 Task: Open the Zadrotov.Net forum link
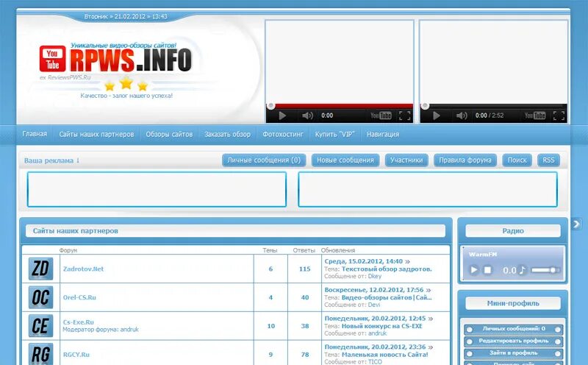point(83,269)
